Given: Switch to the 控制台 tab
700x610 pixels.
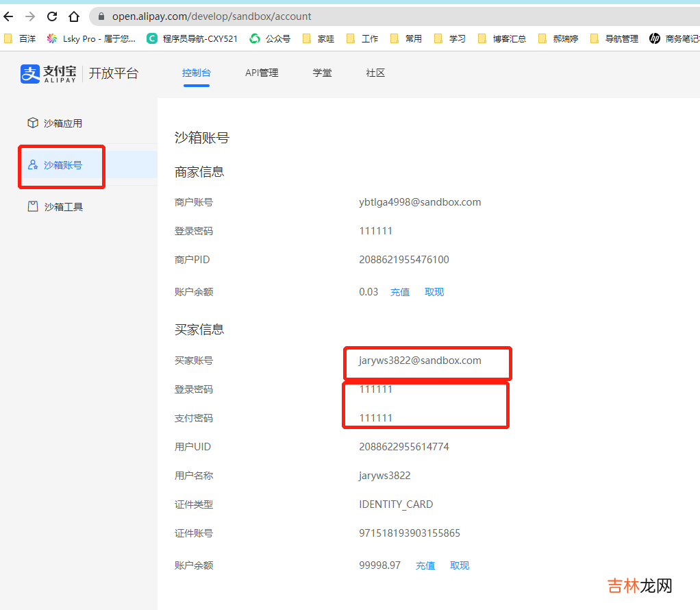Looking at the screenshot, I should (x=196, y=73).
